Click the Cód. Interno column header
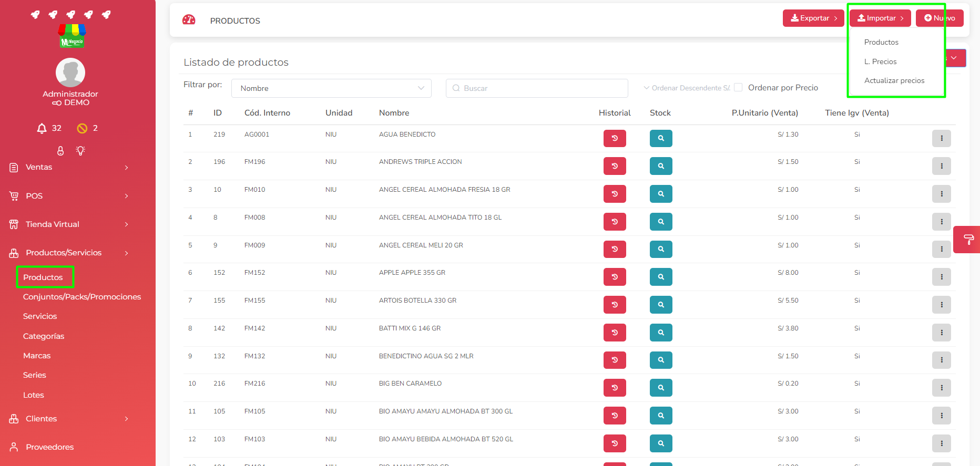980x466 pixels. 267,113
